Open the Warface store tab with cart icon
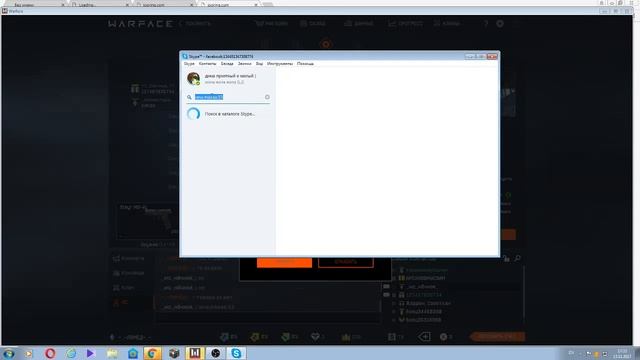 click(271, 24)
